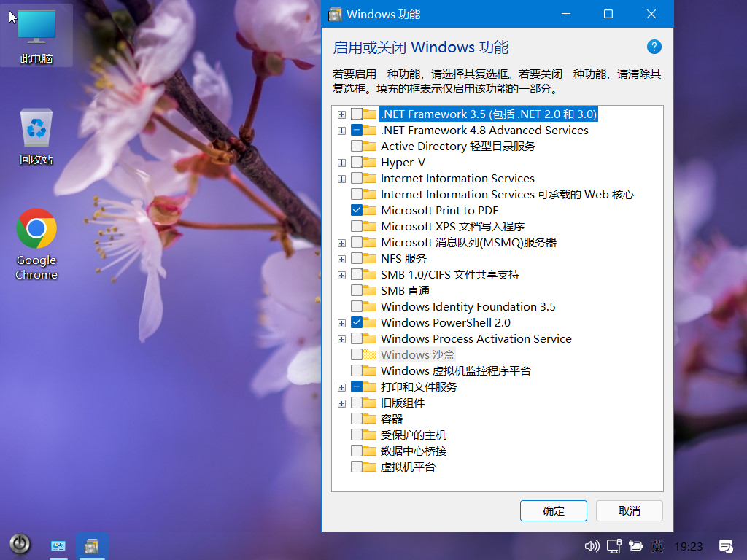Maximize the Windows 功能 window
This screenshot has height=560, width=747.
(608, 14)
